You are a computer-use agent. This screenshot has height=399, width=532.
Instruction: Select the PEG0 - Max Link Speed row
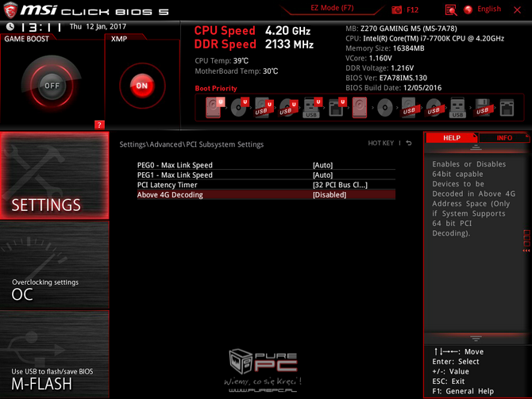pyautogui.click(x=266, y=165)
